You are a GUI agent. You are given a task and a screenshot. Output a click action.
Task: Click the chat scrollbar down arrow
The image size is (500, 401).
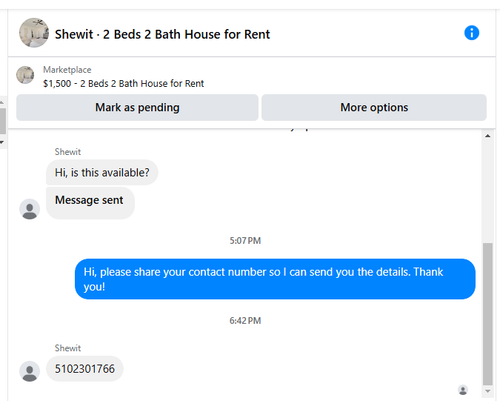488,391
